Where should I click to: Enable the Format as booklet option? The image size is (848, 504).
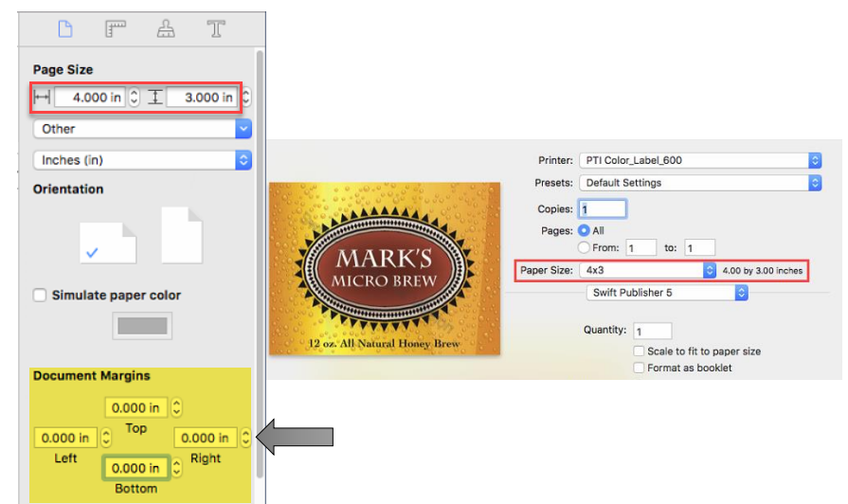coord(639,368)
